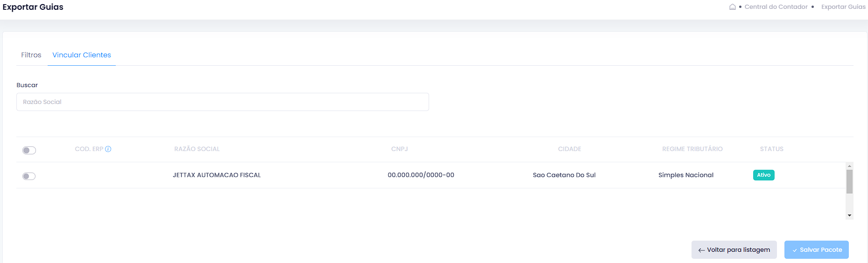
Task: Enable toggle for JETTAX AUTOMACAO FISCAL
Action: pyautogui.click(x=29, y=176)
